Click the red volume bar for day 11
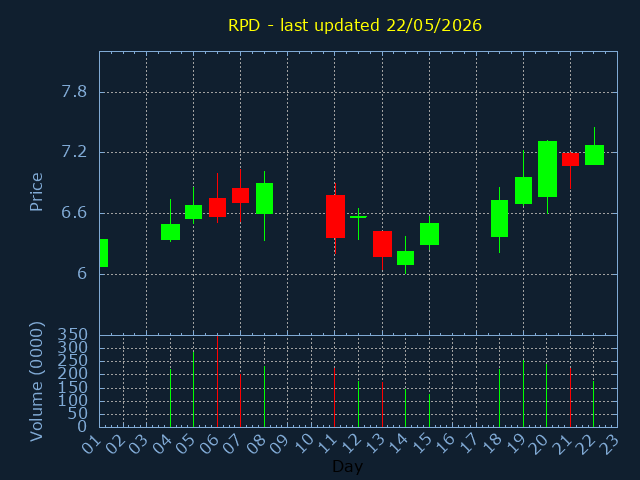The image size is (640, 480). coord(335,397)
